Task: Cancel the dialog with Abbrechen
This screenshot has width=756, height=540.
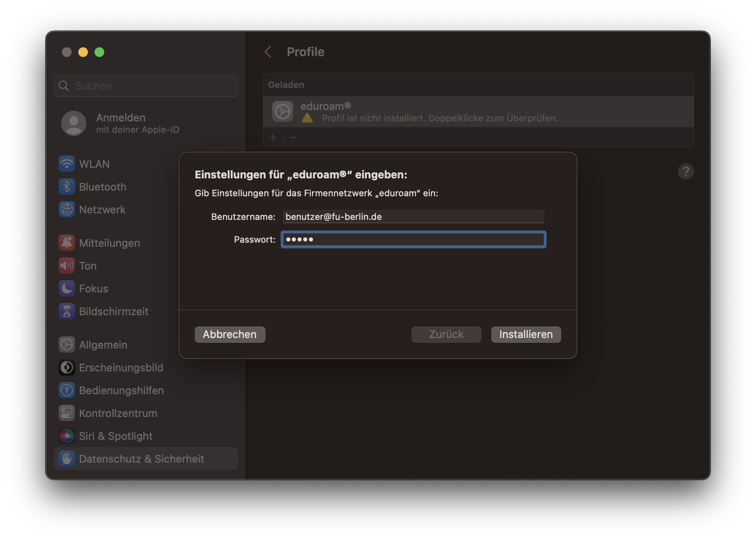Action: click(230, 334)
